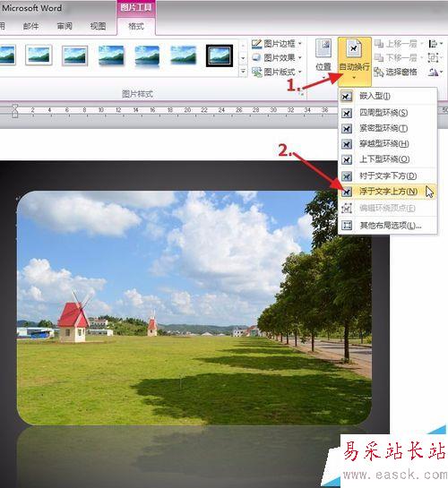
Task: Open 其他布局选项(L)... dialog entry
Action: (388, 225)
